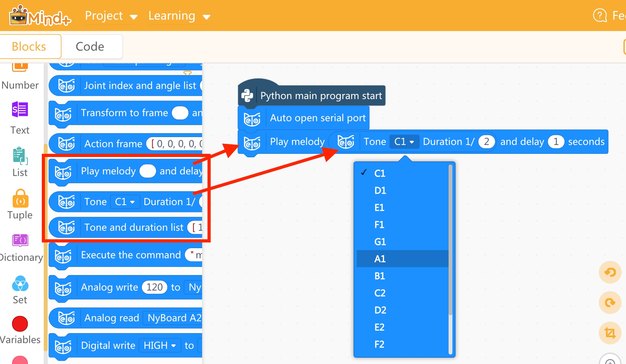Select the List category icon
This screenshot has width=626, height=364.
click(20, 156)
